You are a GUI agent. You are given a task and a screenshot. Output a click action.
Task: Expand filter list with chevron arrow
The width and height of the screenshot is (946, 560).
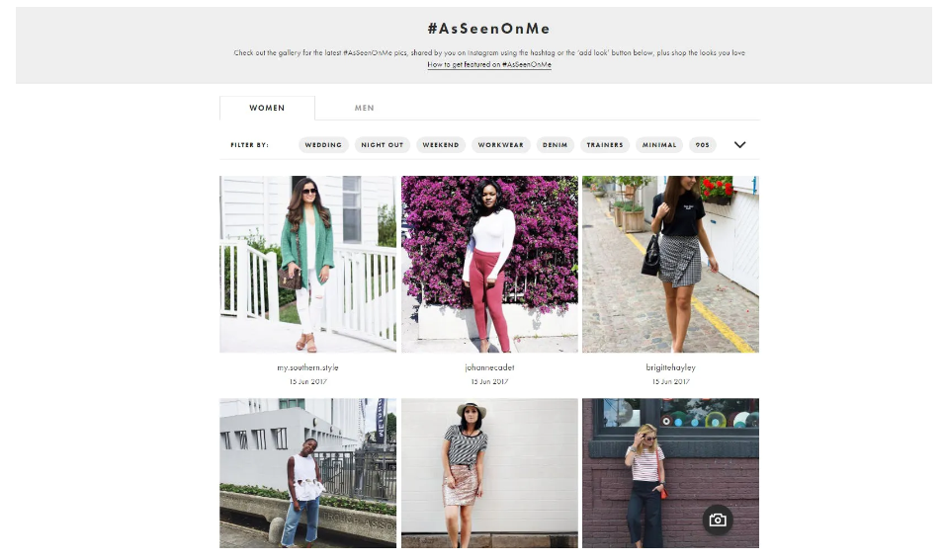click(739, 144)
